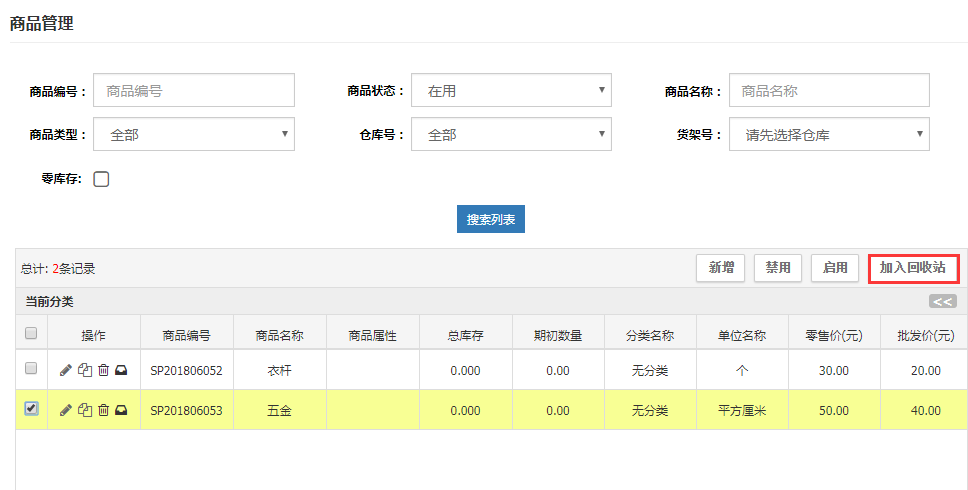968x490 pixels.
Task: Expand the 商品类型 dropdown
Action: pyautogui.click(x=194, y=135)
